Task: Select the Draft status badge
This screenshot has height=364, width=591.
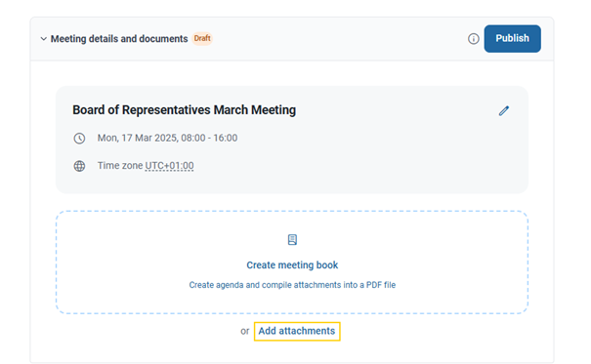Action: tap(202, 38)
